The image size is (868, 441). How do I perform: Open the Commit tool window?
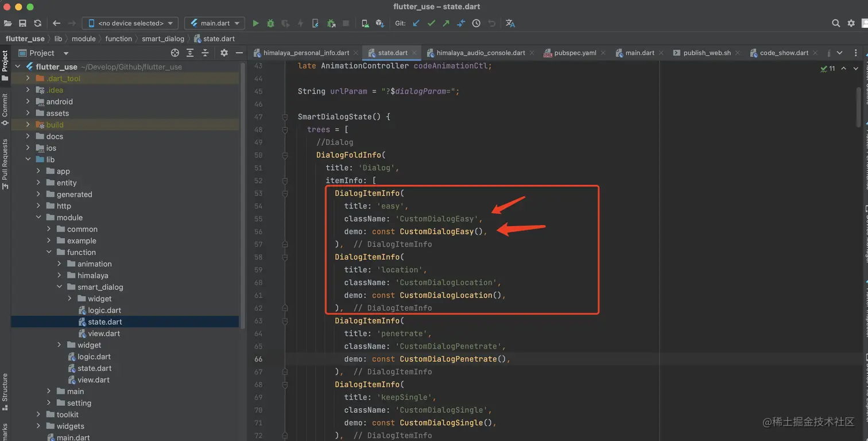[5, 109]
